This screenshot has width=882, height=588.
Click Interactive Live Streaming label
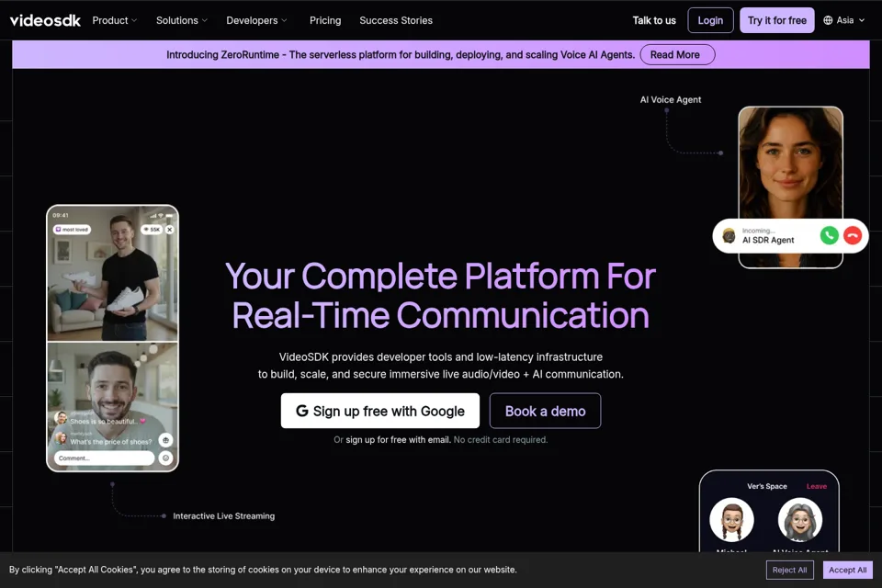[224, 516]
